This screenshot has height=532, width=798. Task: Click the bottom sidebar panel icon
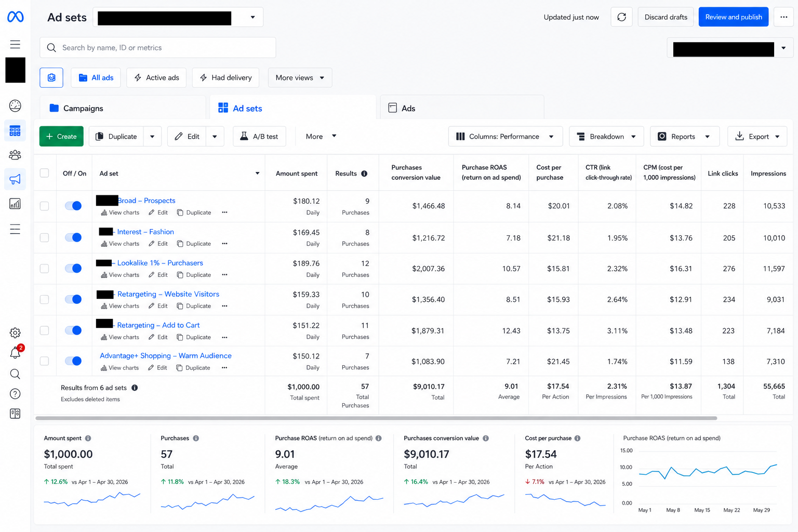click(15, 414)
